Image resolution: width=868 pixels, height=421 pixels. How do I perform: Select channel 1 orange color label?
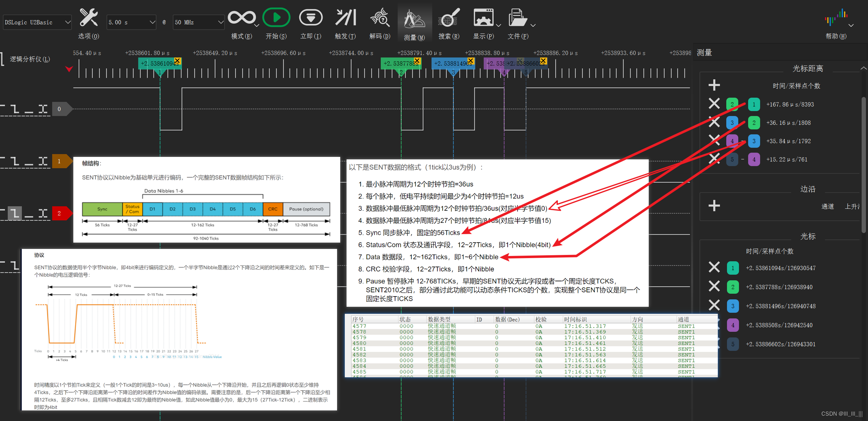click(59, 161)
